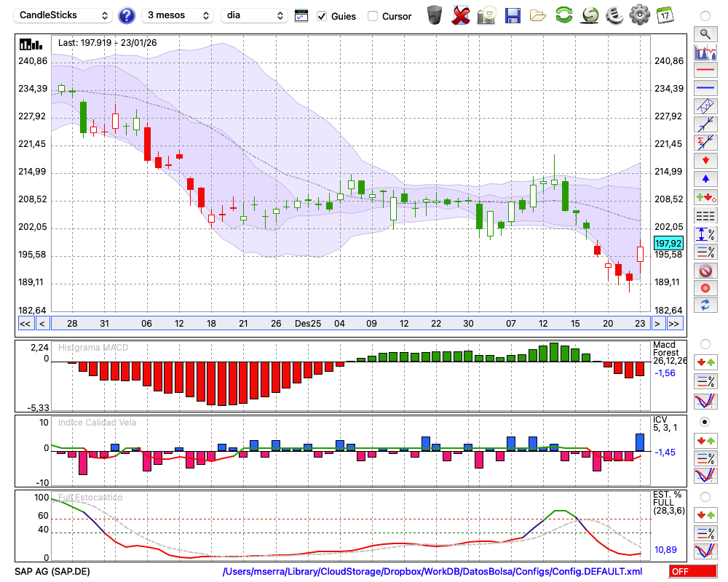Click the magnifying glass zoom tool
The height and width of the screenshot is (582, 728).
click(705, 33)
